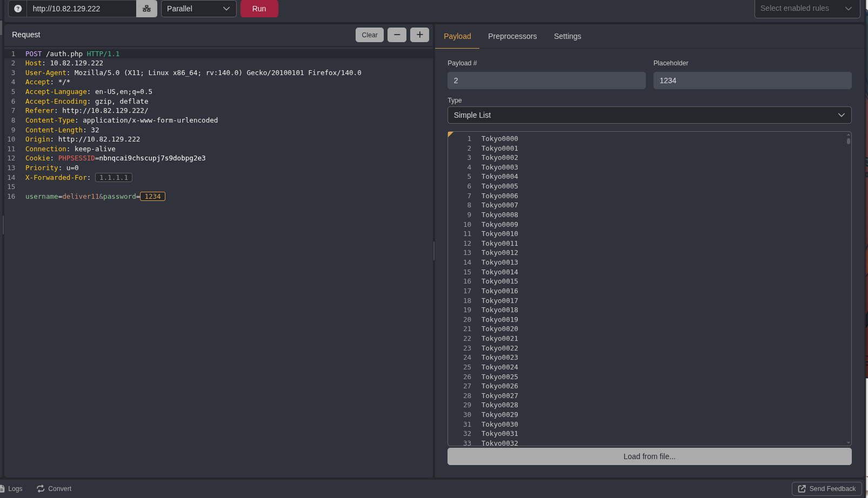Screen dimensions: 868x498
Task: Expand the Select enabled rules dropdown
Action: tap(806, 9)
